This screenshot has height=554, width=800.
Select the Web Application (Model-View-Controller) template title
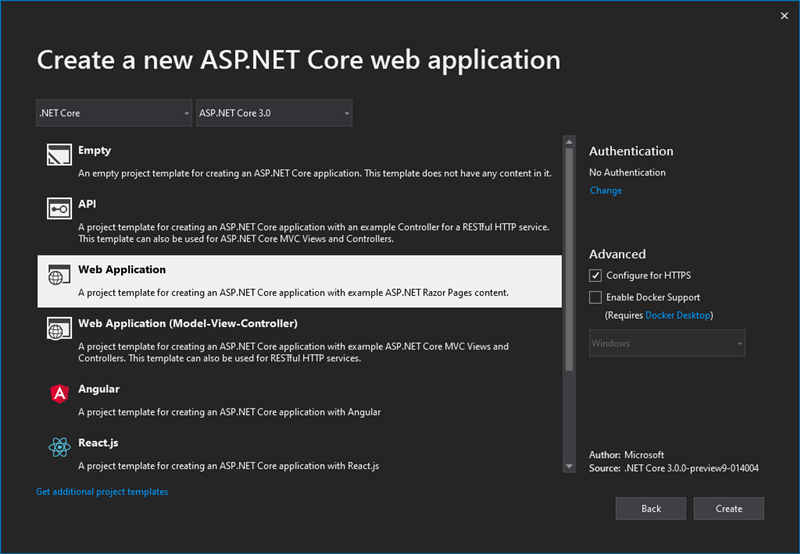click(x=187, y=323)
